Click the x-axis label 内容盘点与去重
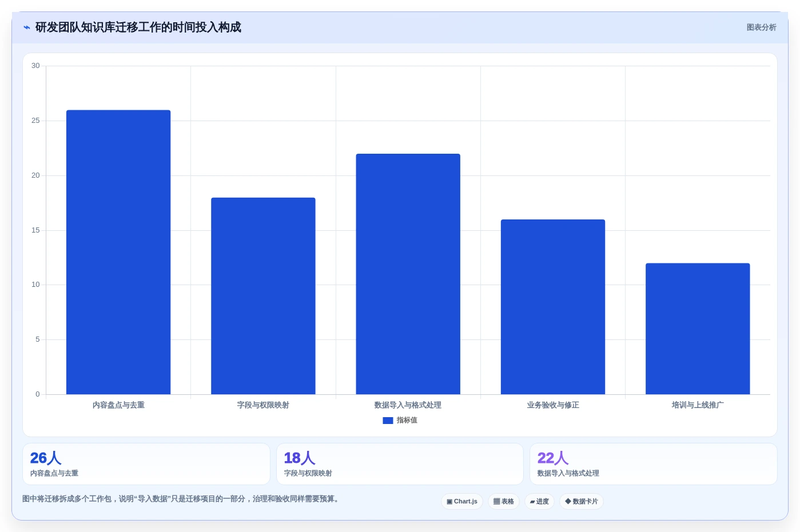 coord(118,405)
